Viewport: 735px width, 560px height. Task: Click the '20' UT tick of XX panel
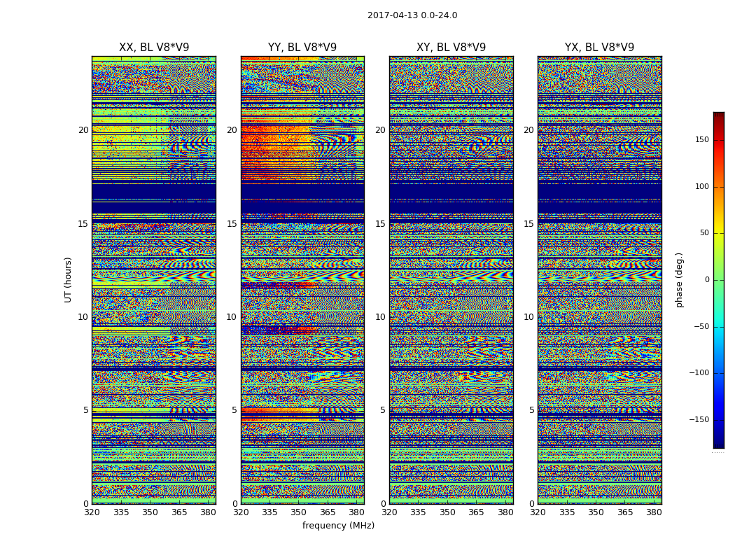pos(83,129)
